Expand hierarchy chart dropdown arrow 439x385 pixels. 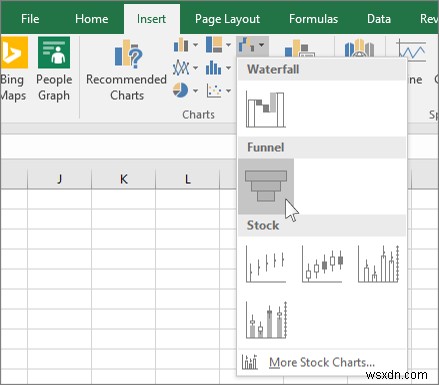coord(228,45)
